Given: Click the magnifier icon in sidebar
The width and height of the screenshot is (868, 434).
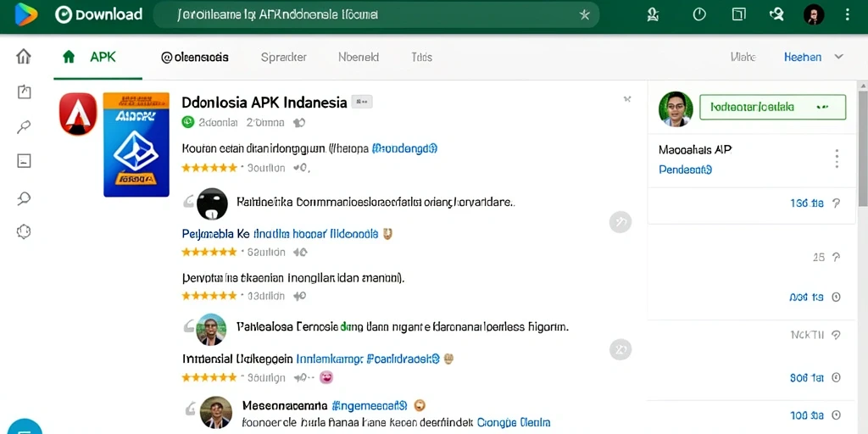Looking at the screenshot, I should 24,198.
